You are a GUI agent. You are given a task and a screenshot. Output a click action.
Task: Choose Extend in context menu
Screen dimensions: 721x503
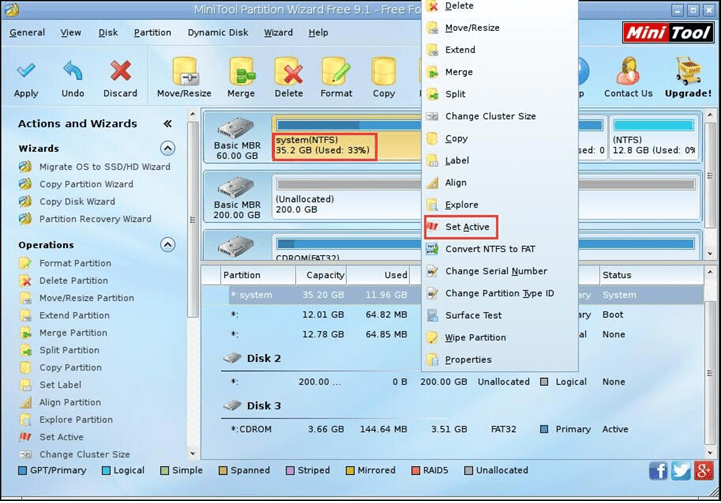coord(500,50)
